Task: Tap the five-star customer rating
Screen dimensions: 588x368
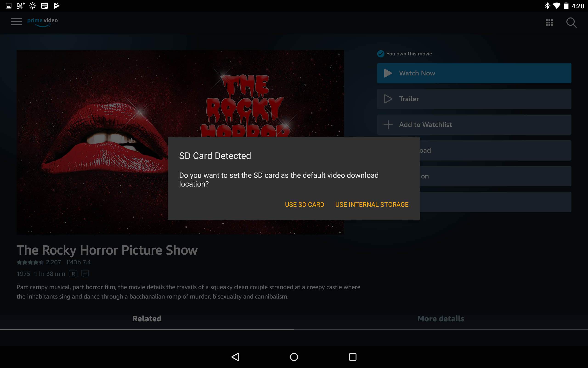Action: 30,262
